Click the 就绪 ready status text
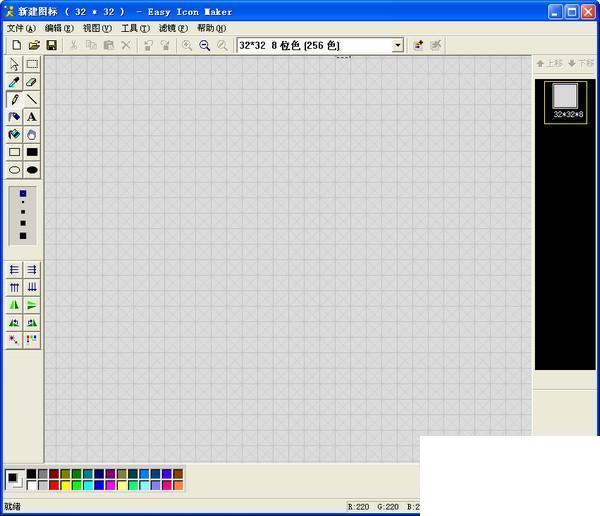600x516 pixels. (x=12, y=507)
